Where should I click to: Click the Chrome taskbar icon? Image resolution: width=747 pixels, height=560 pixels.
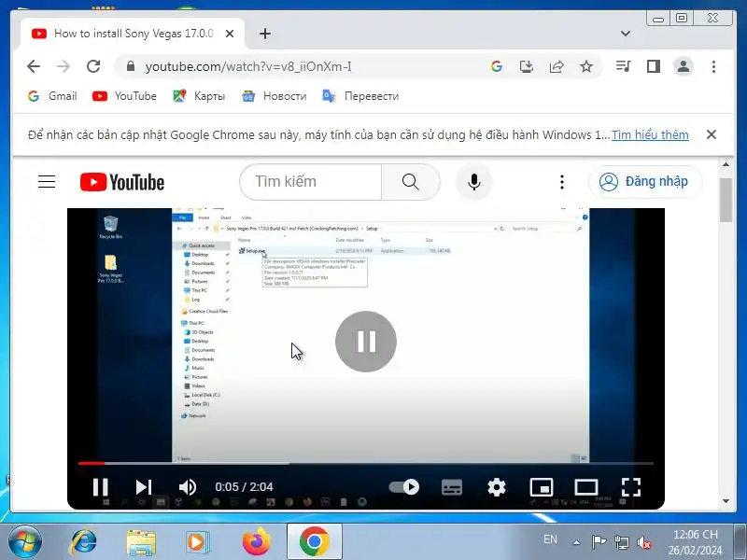[x=315, y=542]
